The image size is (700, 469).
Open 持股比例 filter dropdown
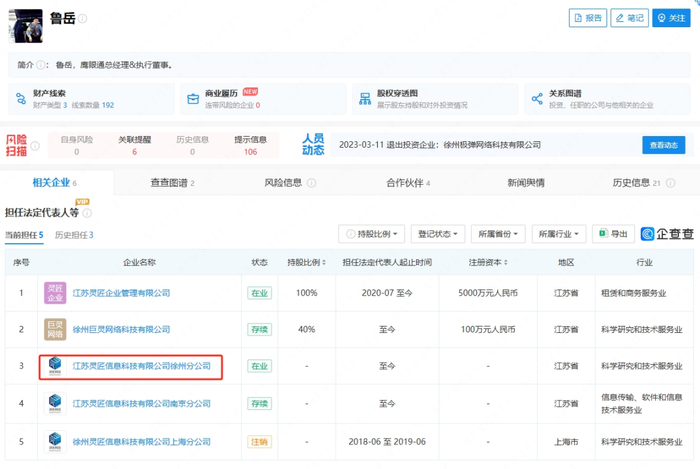(371, 234)
